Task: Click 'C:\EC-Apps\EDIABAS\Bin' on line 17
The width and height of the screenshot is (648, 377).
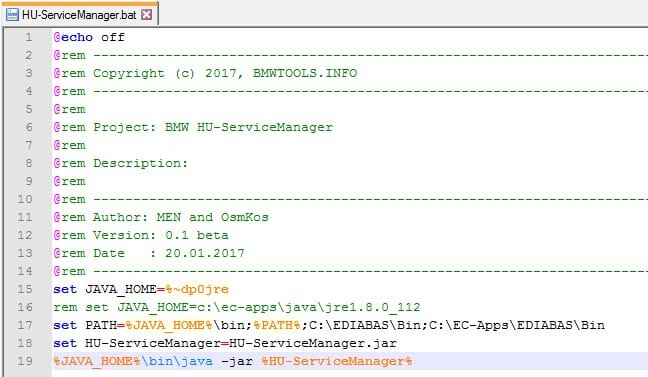Action: (x=517, y=325)
